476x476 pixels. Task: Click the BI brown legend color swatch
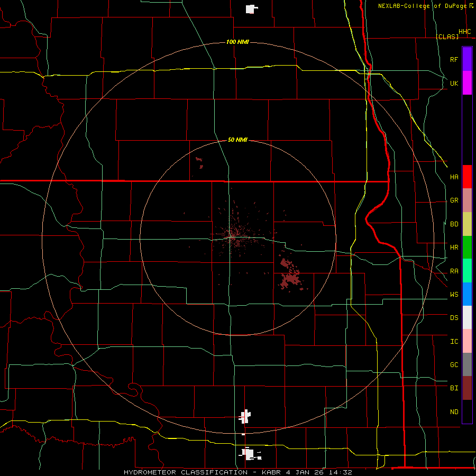[x=467, y=388]
